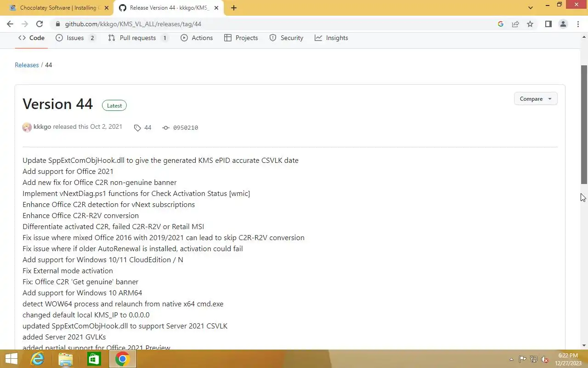Click text 'Add support for Windows 10 ARM64'
Viewport: 588px width, 368px height.
tap(82, 293)
